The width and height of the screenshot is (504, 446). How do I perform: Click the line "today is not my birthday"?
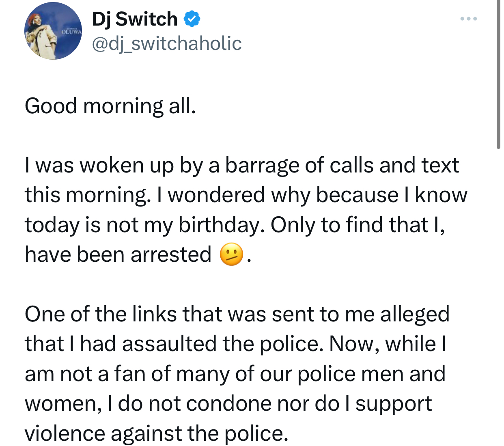[x=235, y=225]
